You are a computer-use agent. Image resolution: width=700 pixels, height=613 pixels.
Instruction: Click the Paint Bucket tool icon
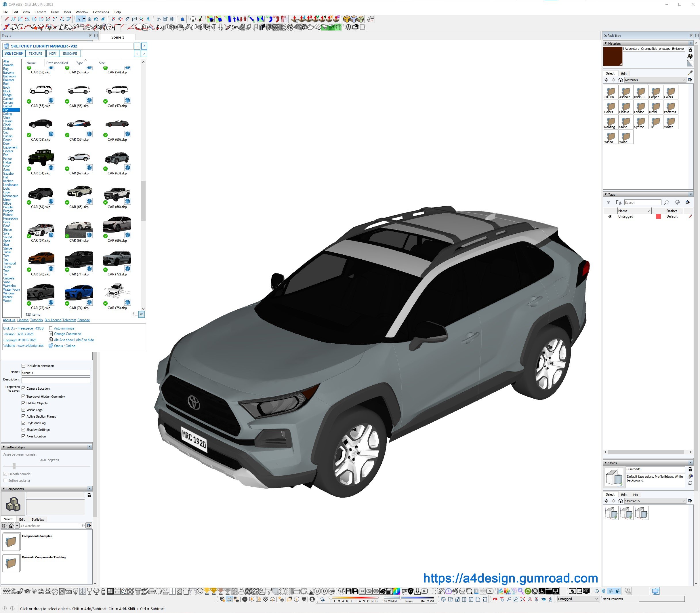click(x=96, y=19)
